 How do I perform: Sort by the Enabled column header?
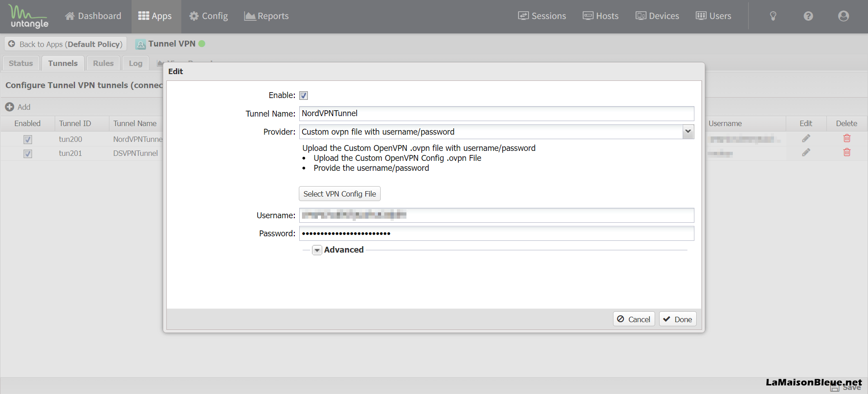pyautogui.click(x=28, y=123)
